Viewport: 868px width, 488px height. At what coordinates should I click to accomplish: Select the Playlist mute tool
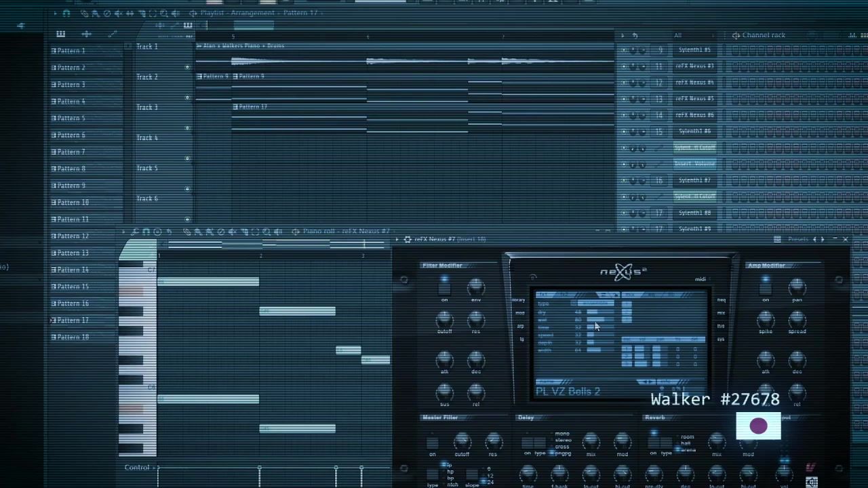pos(119,14)
